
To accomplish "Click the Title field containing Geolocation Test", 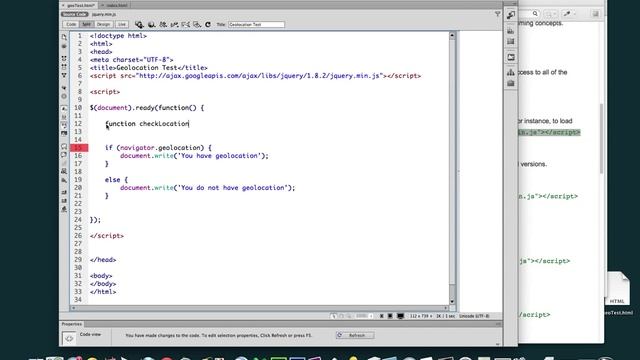I will click(256, 24).
